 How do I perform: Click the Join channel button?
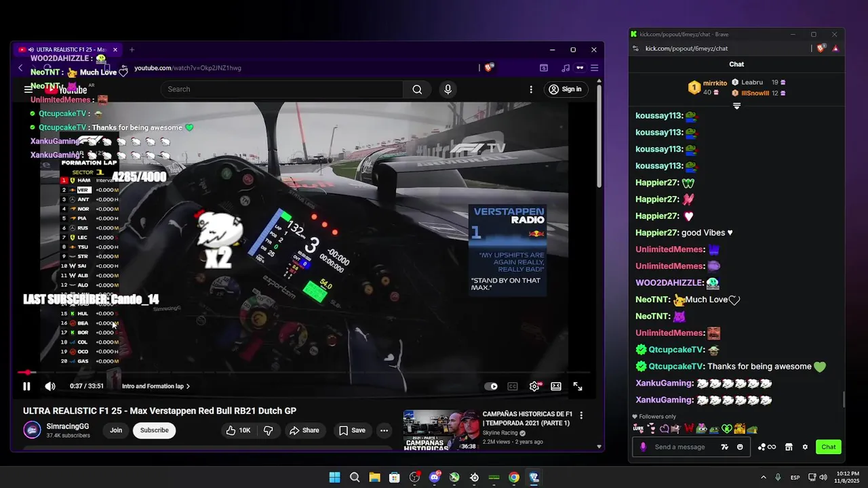click(x=116, y=430)
